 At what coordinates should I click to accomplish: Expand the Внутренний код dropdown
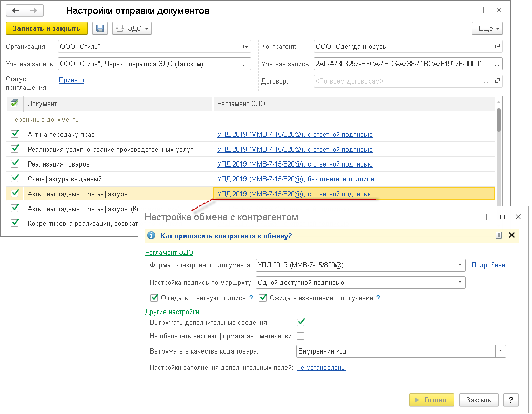[x=500, y=351]
